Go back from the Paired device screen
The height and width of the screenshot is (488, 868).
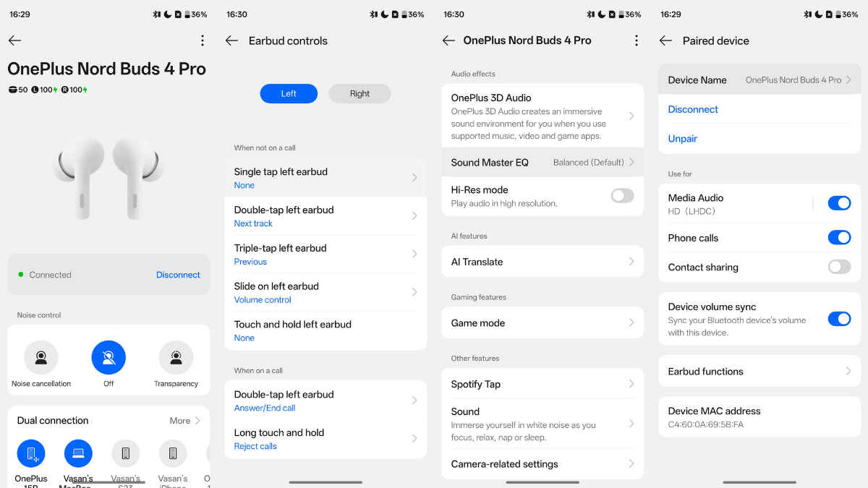[665, 41]
